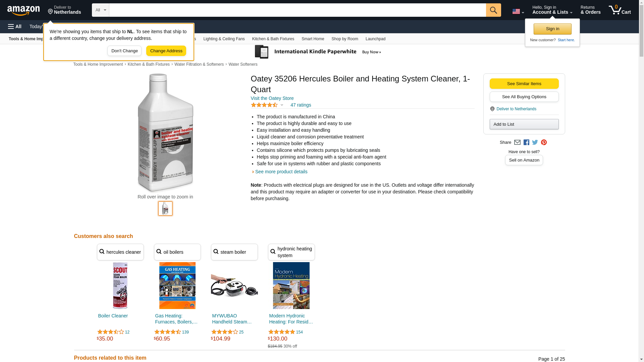Open Smart Home category tab
The image size is (644, 362).
point(313,39)
